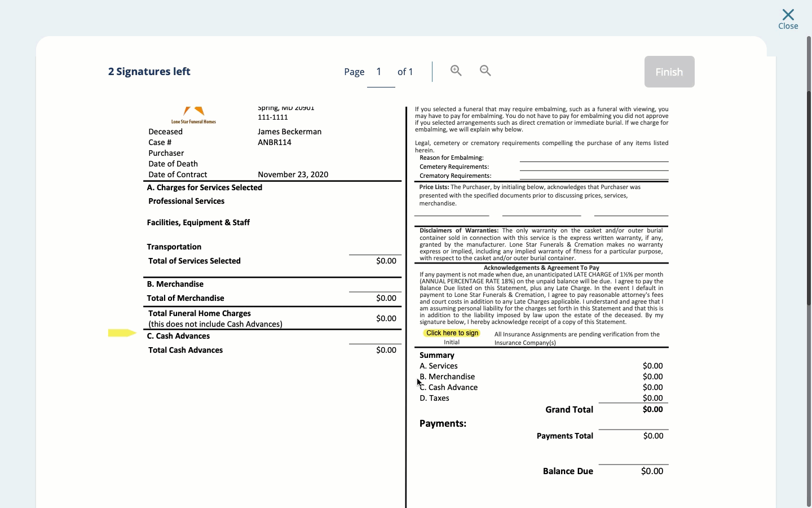Click the zoom in magnifier icon
The width and height of the screenshot is (812, 508).
456,71
